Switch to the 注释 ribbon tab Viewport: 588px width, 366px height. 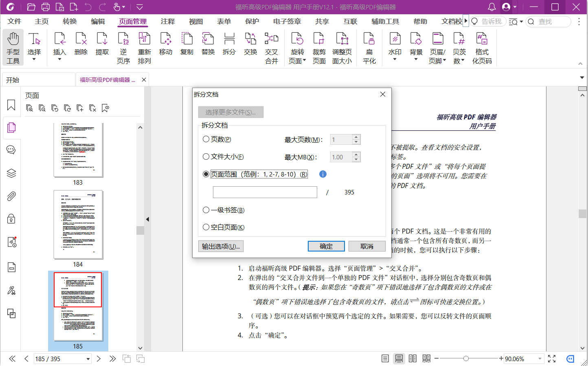coord(168,21)
